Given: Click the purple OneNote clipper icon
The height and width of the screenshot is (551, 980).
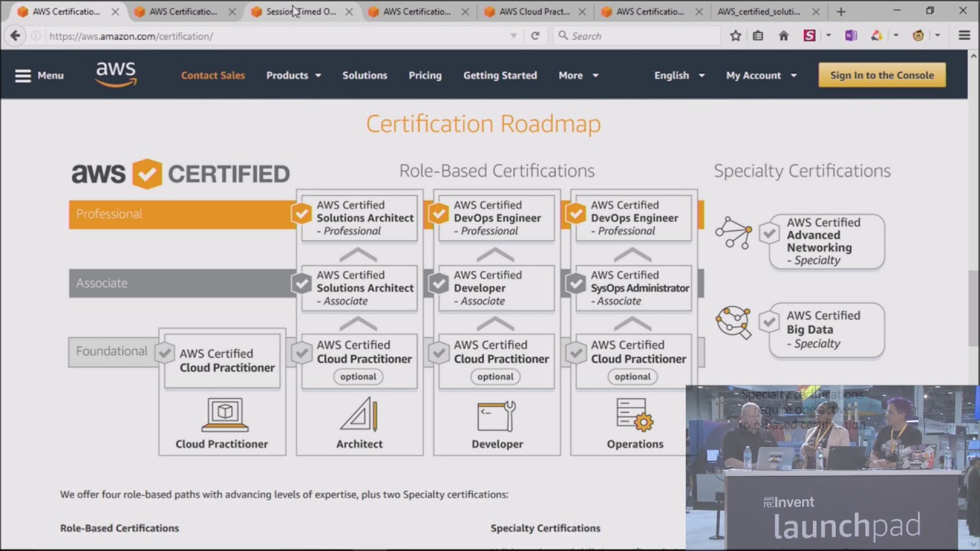Looking at the screenshot, I should pos(851,36).
